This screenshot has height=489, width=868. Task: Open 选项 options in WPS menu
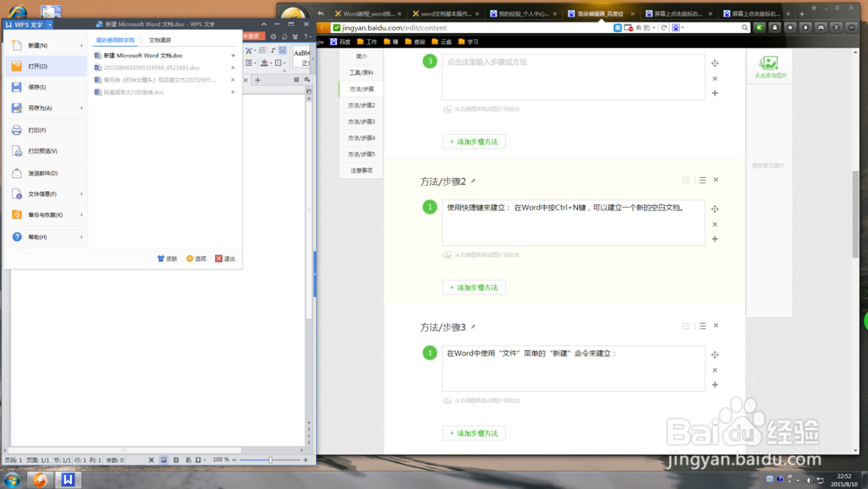coord(196,259)
